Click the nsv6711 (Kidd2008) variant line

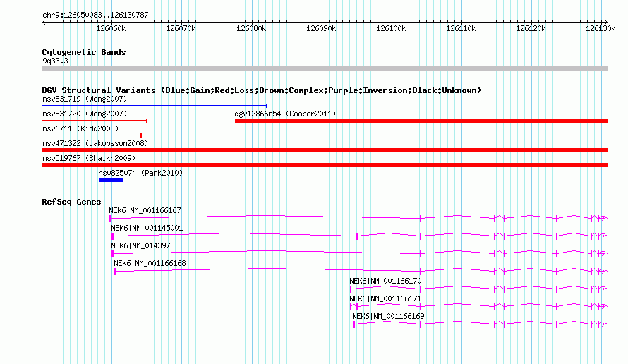coord(92,135)
